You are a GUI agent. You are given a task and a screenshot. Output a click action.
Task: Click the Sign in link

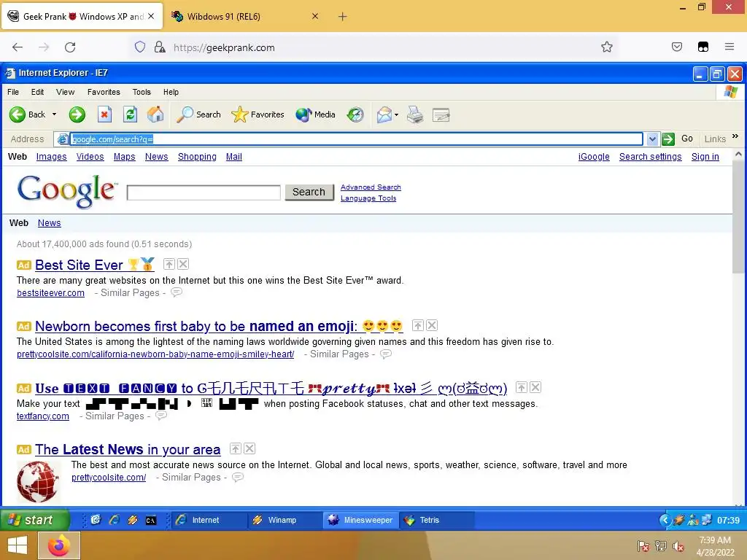click(x=705, y=157)
